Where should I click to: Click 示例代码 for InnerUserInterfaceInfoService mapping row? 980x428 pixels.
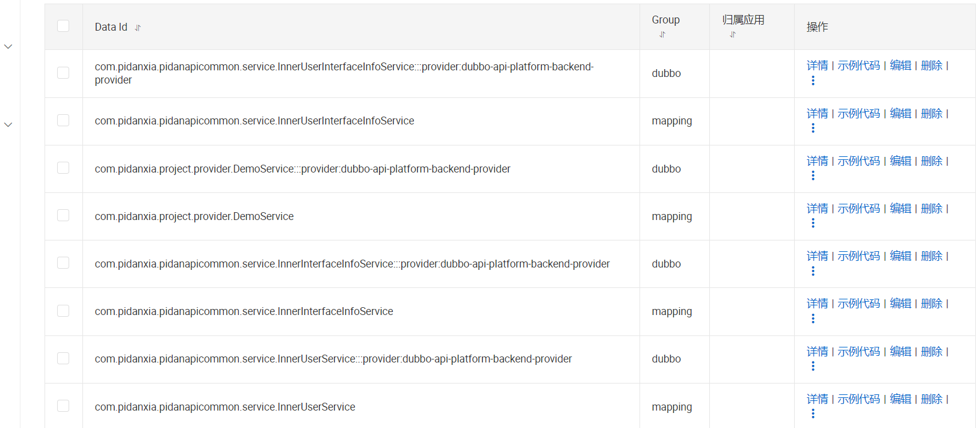(x=858, y=114)
